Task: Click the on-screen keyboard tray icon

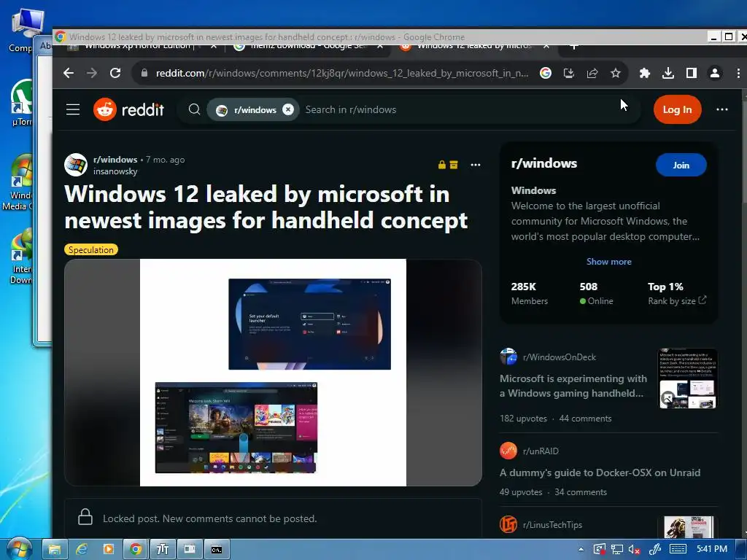Action: (x=678, y=550)
